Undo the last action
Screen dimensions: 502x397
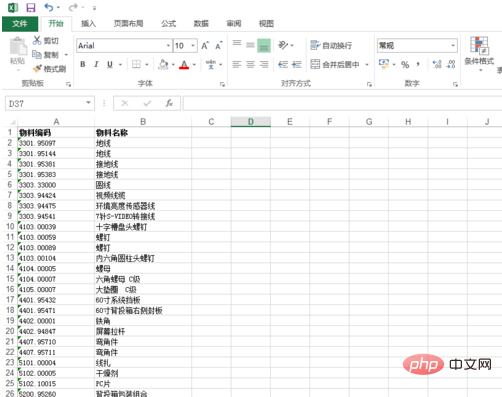pos(49,7)
